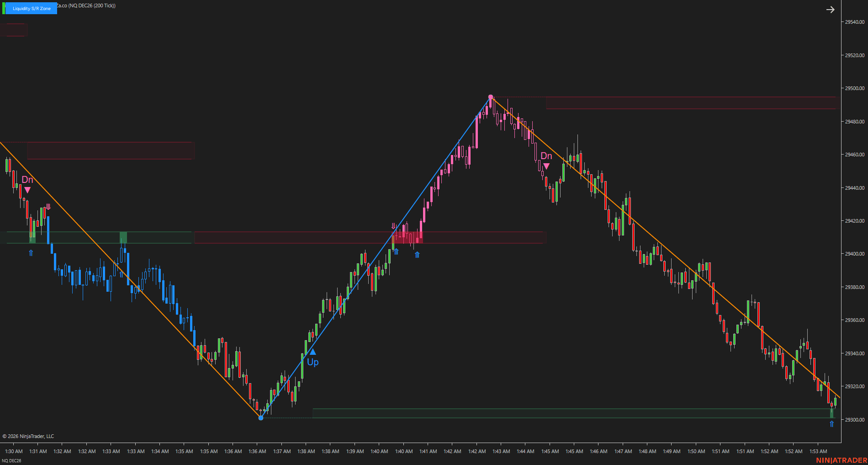Click the 29460.00 price axis label
868x465 pixels.
(854, 155)
